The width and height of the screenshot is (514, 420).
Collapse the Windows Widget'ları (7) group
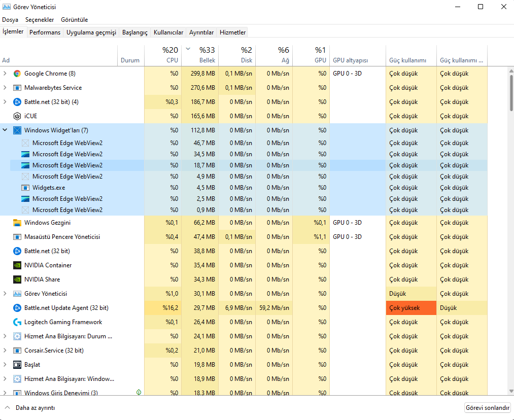pyautogui.click(x=5, y=130)
